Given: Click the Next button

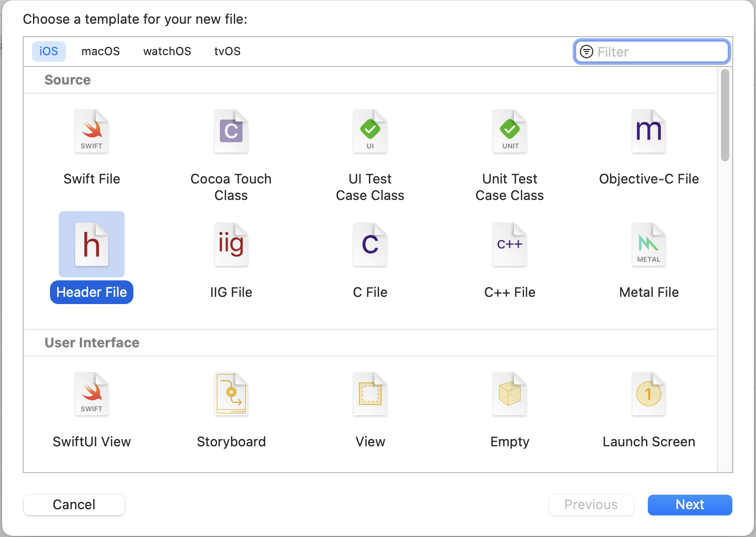Looking at the screenshot, I should tap(690, 505).
